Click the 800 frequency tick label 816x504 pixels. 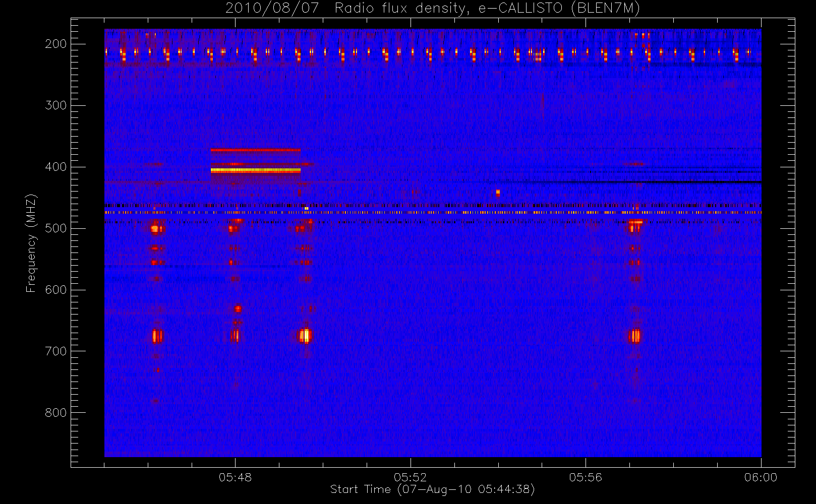tap(56, 413)
